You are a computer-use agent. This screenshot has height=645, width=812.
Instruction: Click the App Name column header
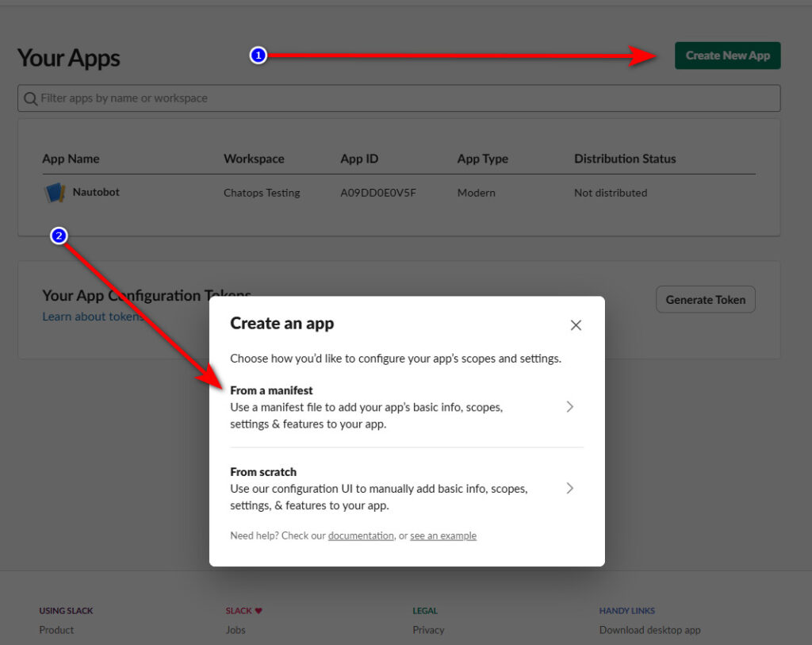coord(71,159)
